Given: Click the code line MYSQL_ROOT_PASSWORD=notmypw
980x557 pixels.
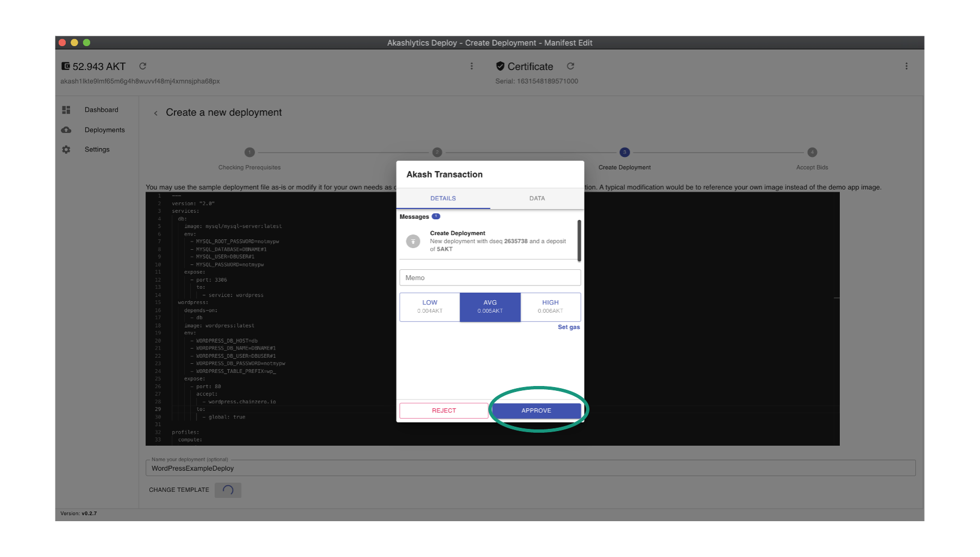Looking at the screenshot, I should (235, 242).
